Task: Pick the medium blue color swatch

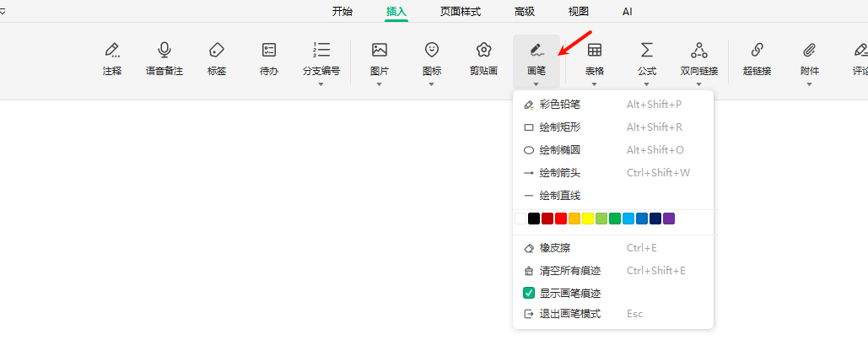Action: 642,219
